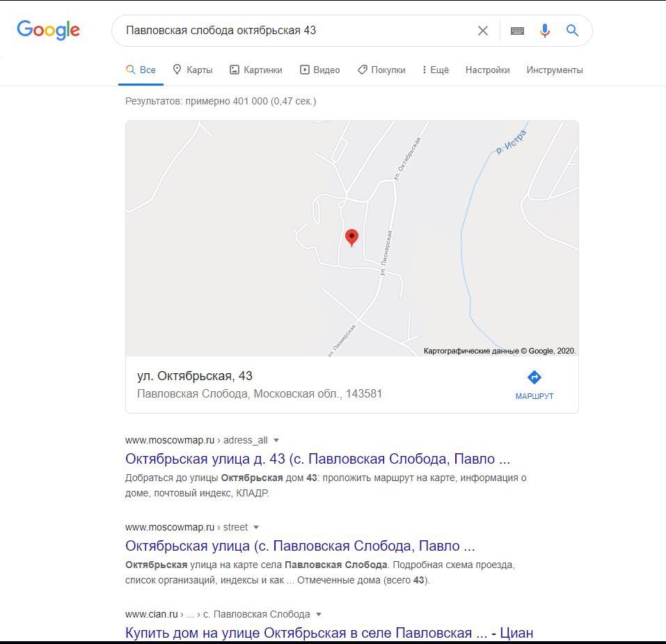This screenshot has height=644, width=666.
Task: Open Настройки settings menu
Action: pyautogui.click(x=488, y=70)
